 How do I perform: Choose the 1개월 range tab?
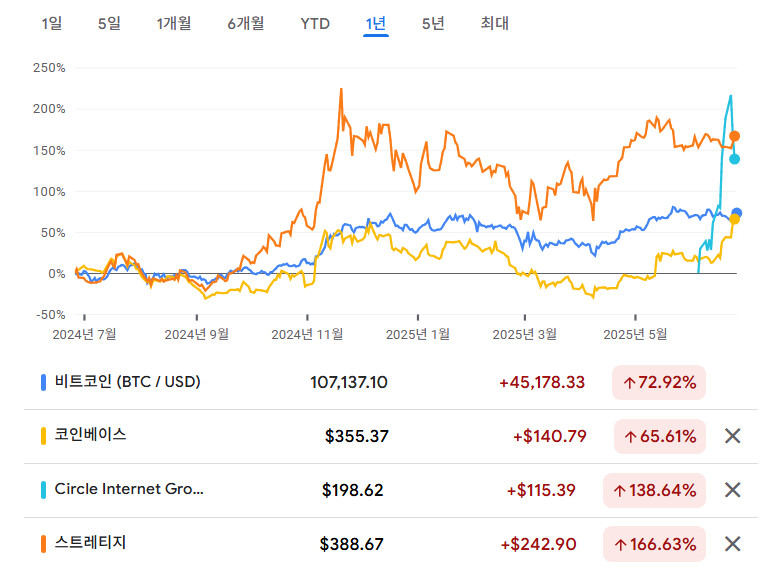pyautogui.click(x=174, y=23)
